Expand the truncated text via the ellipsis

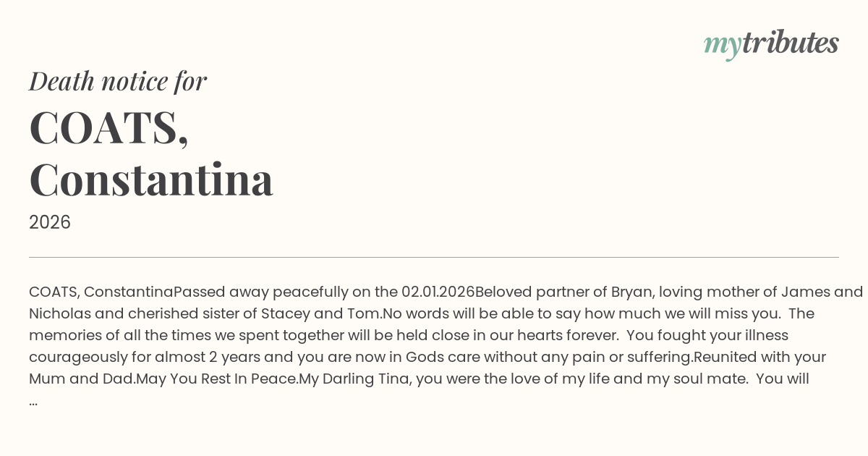click(33, 400)
